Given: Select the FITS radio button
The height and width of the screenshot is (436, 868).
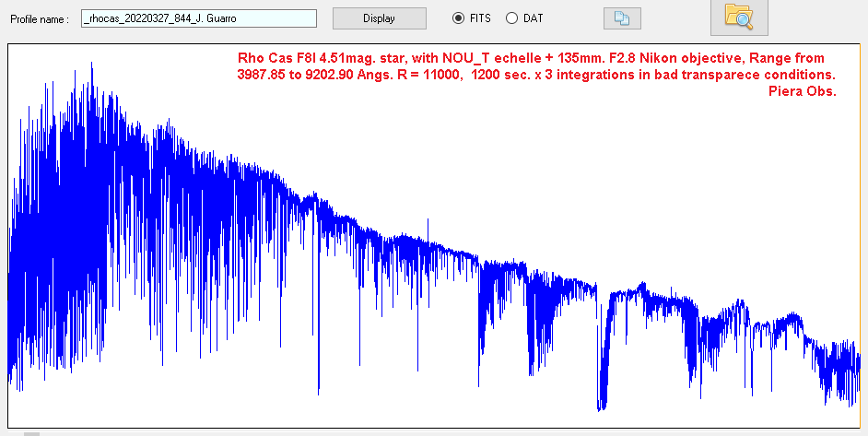Looking at the screenshot, I should tap(458, 18).
